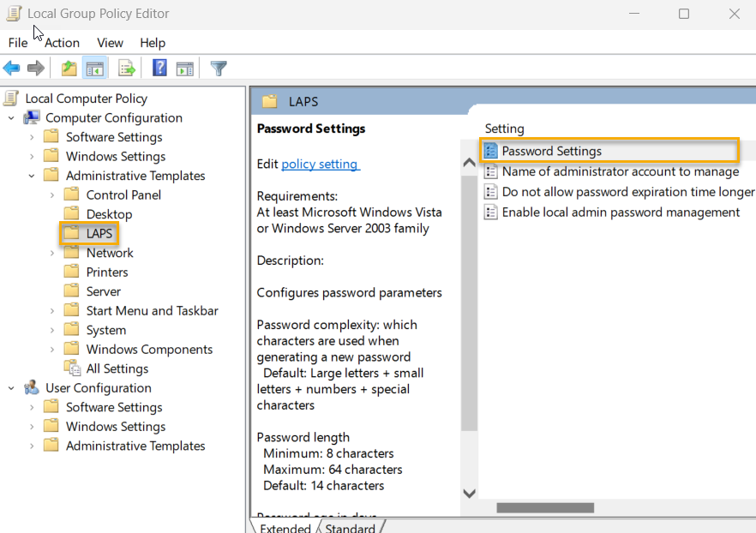Toggle the Show/Hide Console Tree icon
The image size is (756, 533).
[94, 68]
